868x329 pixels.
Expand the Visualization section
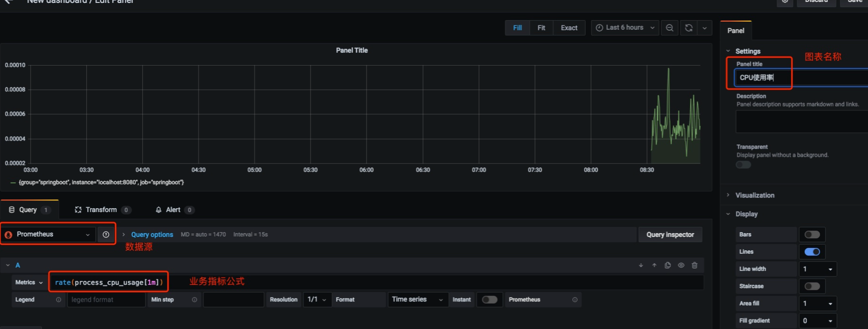[754, 195]
